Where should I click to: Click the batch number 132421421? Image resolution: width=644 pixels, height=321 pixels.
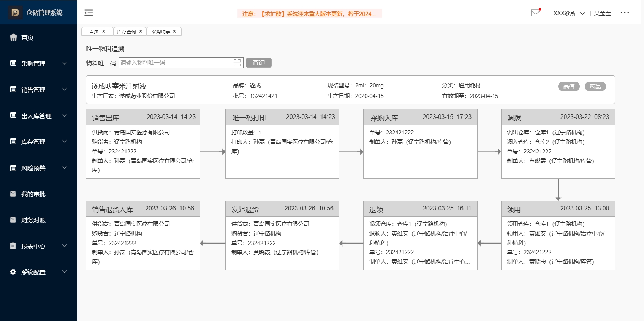[263, 96]
